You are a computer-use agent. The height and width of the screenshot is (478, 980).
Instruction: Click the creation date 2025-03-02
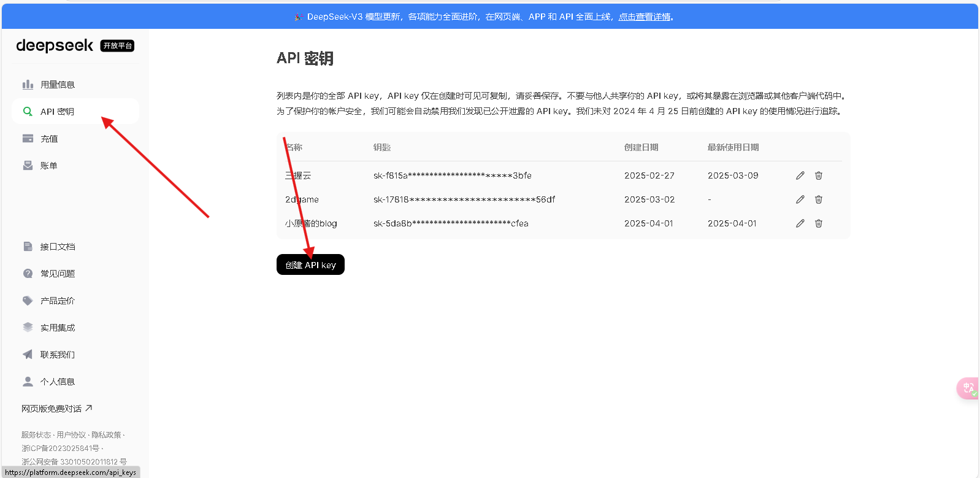[x=649, y=199]
